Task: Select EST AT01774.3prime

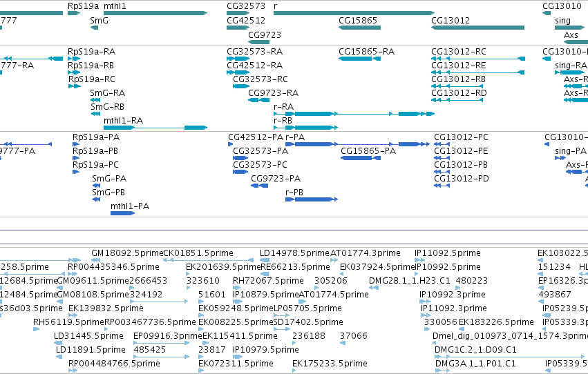Action: [x=334, y=260]
